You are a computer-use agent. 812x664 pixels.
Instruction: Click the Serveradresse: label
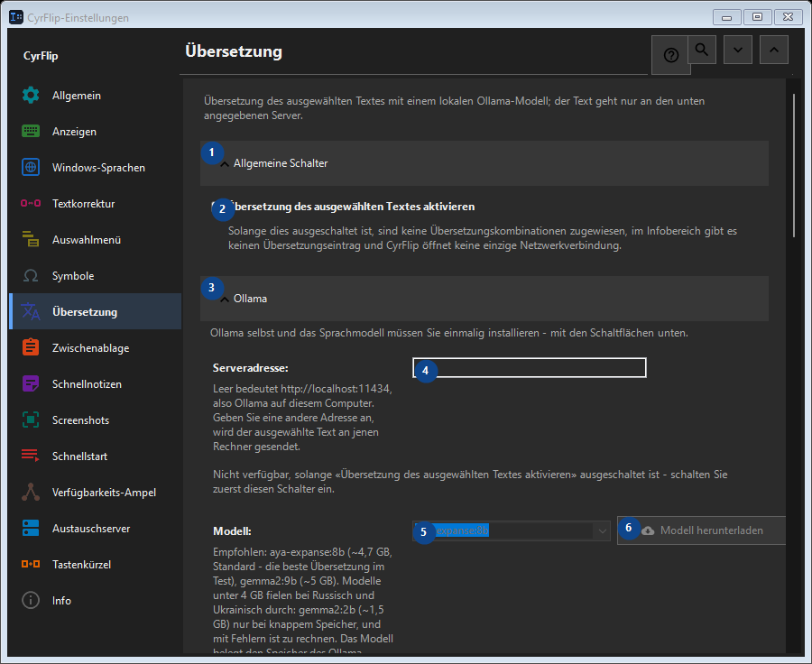(251, 368)
